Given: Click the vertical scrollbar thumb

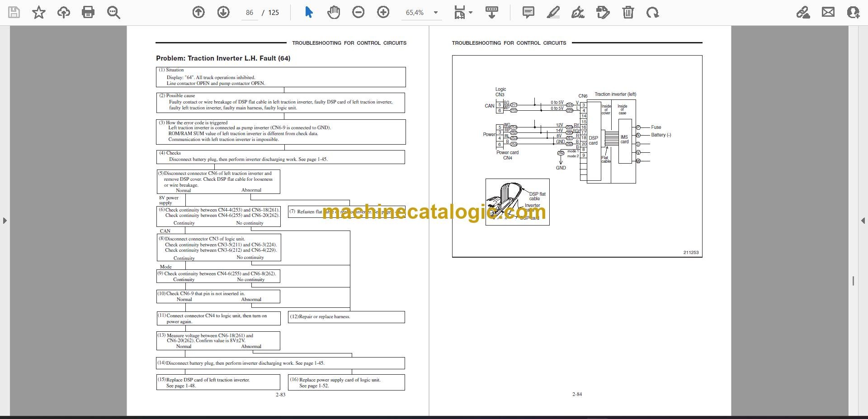Looking at the screenshot, I should click(x=853, y=281).
